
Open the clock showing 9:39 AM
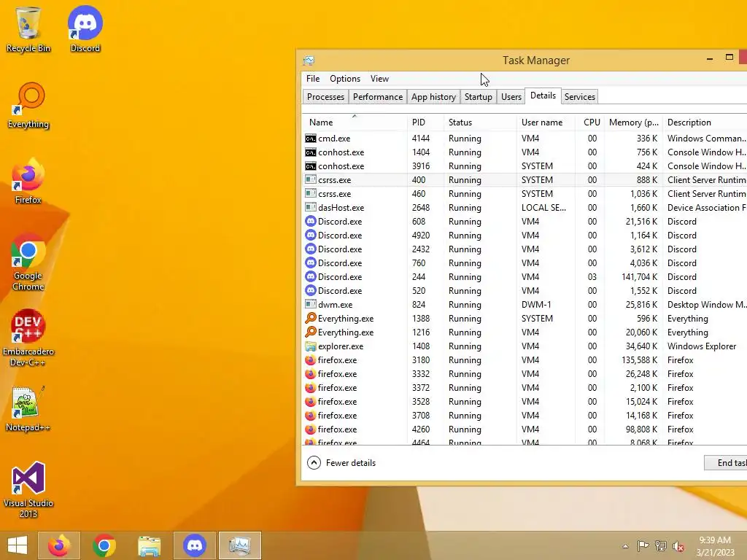coord(715,546)
